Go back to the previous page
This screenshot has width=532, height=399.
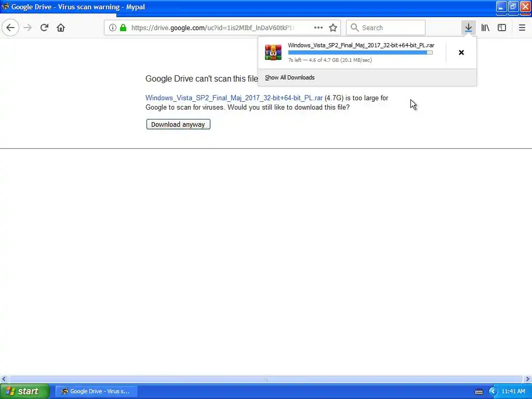tap(10, 28)
